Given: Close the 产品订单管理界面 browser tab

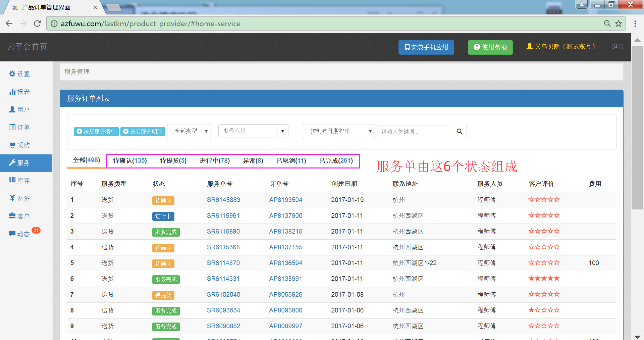Looking at the screenshot, I should (95, 7).
